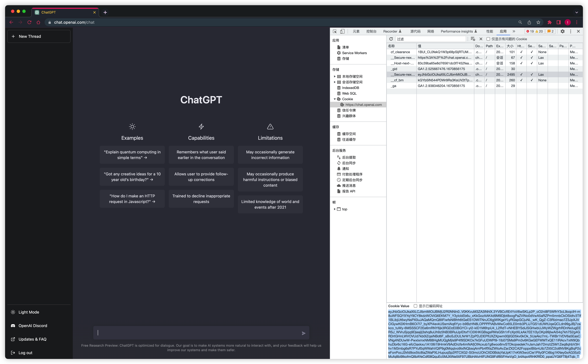Expand the local storage (本地存储空间) tree
Image resolution: width=588 pixels, height=364 pixels.
pyautogui.click(x=335, y=77)
